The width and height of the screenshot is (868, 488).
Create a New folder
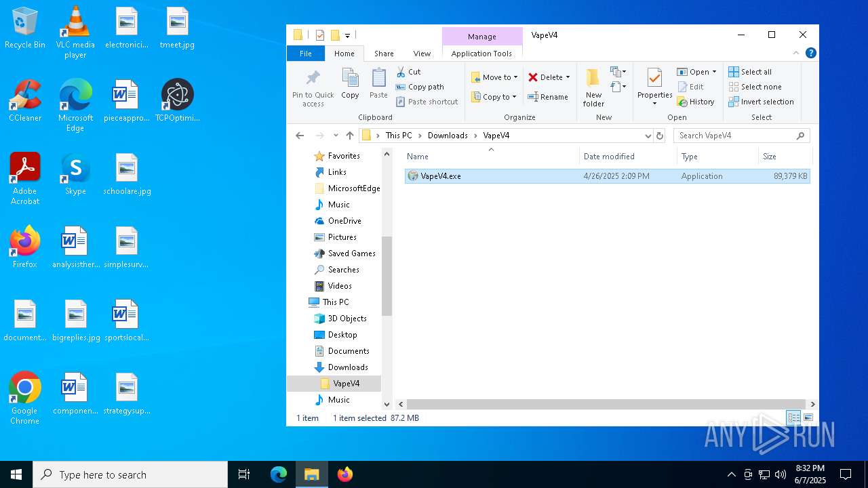pyautogui.click(x=593, y=87)
